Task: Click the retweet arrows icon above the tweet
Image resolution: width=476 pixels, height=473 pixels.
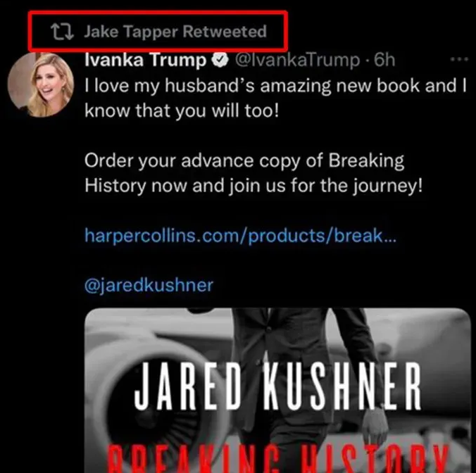Action: pyautogui.click(x=62, y=32)
